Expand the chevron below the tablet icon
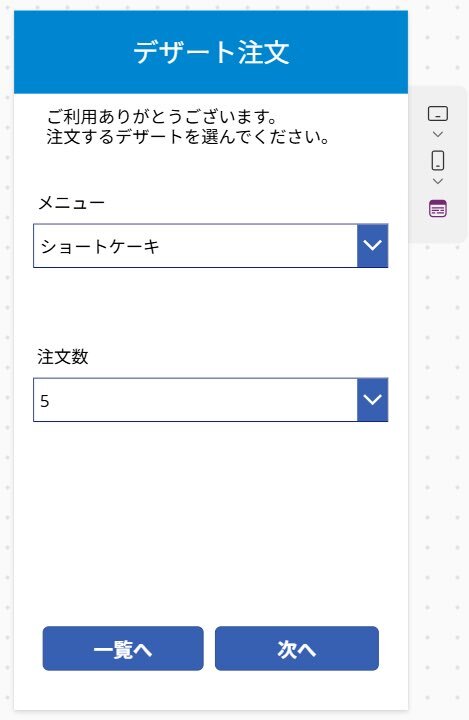The height and width of the screenshot is (720, 469). pos(438,134)
